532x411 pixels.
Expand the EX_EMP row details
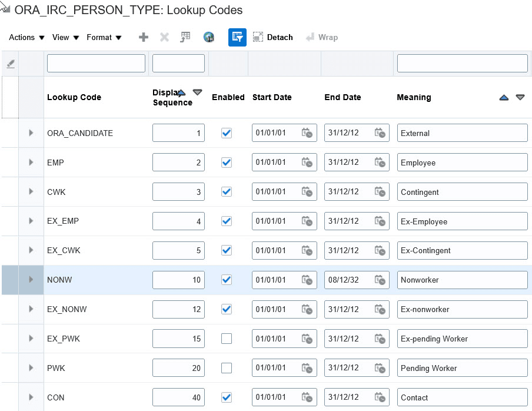pyautogui.click(x=31, y=221)
